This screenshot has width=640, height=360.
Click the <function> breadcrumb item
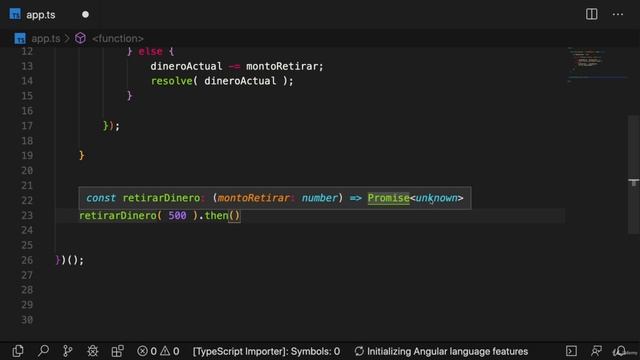click(x=118, y=39)
